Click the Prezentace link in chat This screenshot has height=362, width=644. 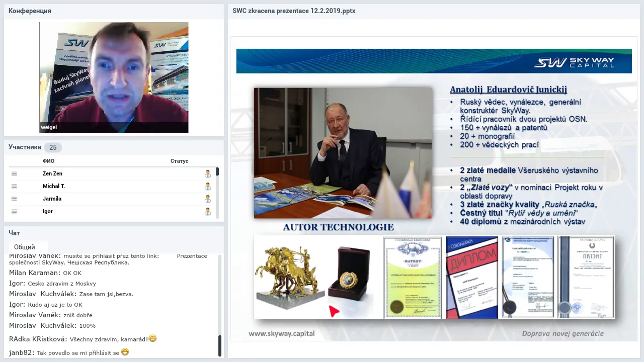click(192, 256)
